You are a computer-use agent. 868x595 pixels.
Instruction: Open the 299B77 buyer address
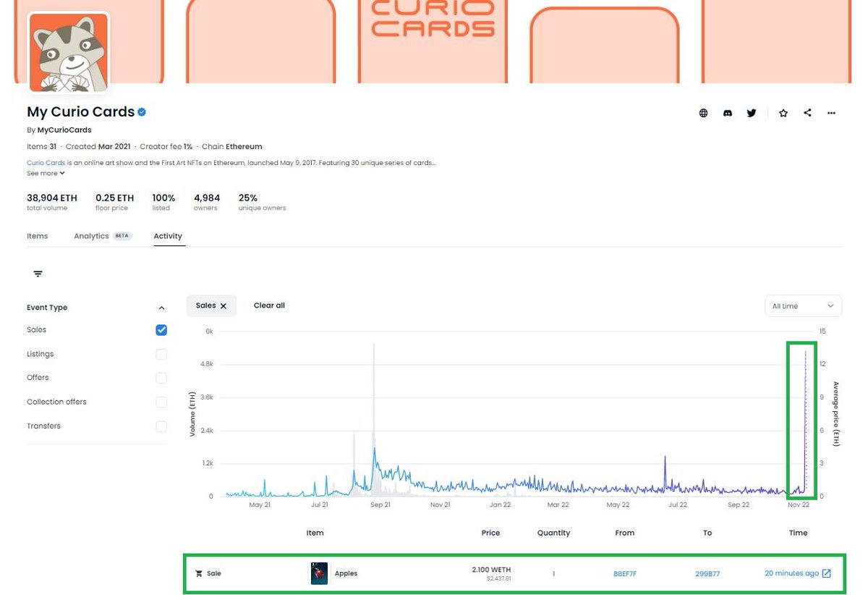pyautogui.click(x=707, y=574)
